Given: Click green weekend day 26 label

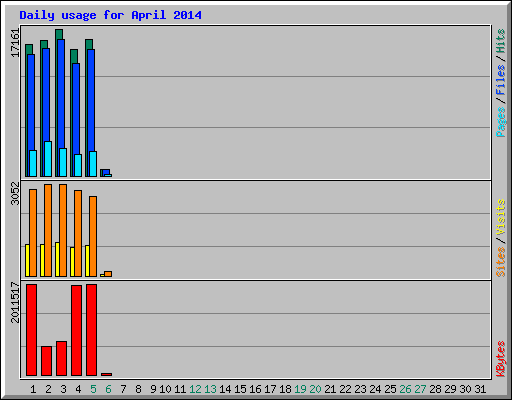Looking at the screenshot, I should [405, 389].
